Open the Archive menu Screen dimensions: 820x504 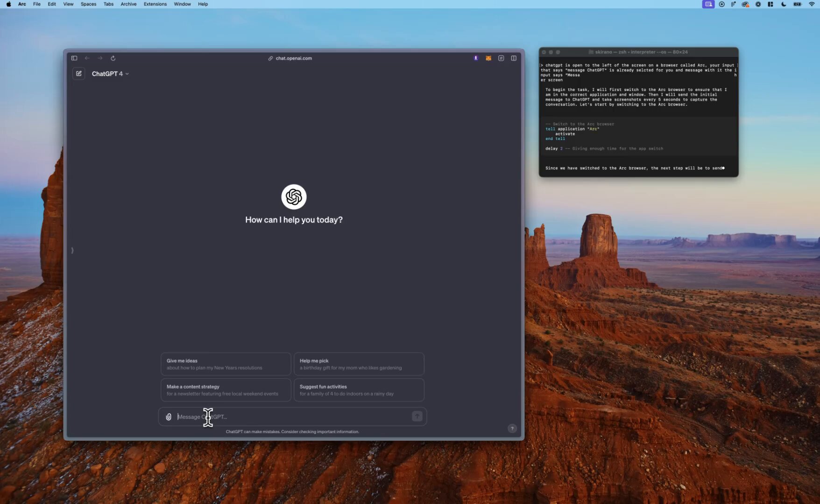[128, 4]
